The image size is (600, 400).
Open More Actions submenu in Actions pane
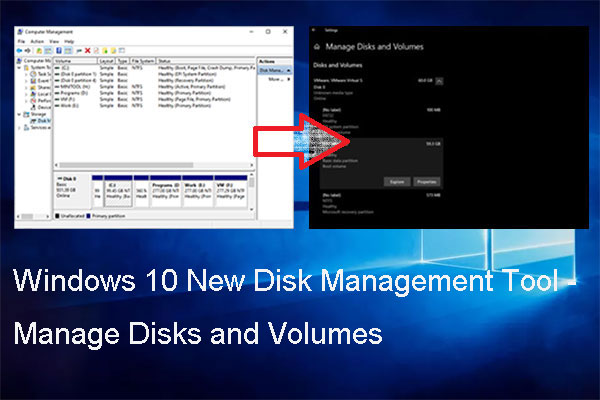[279, 79]
